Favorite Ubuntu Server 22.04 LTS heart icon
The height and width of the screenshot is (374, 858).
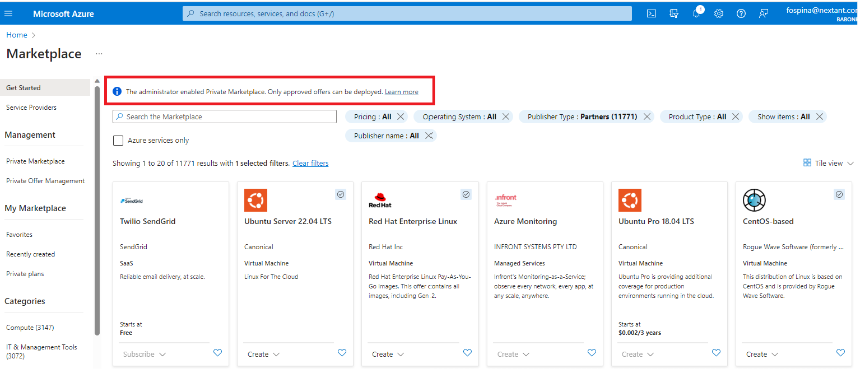pos(342,353)
